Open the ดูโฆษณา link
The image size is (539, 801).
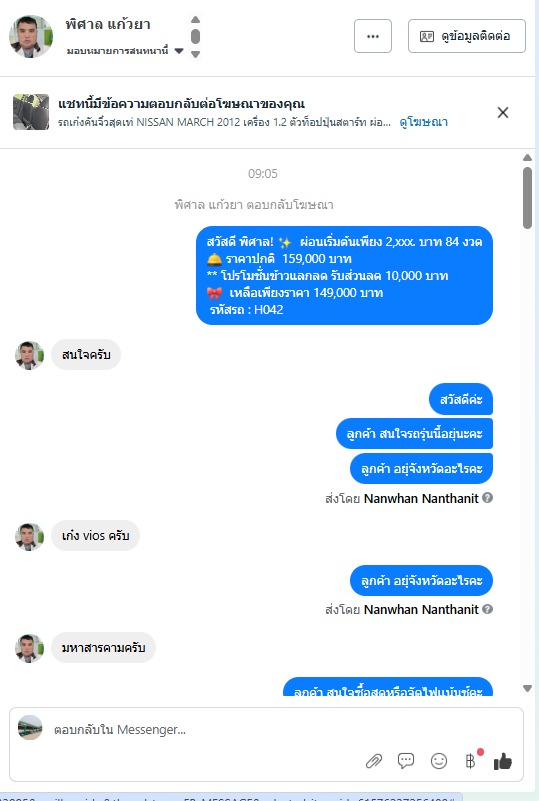[x=424, y=122]
